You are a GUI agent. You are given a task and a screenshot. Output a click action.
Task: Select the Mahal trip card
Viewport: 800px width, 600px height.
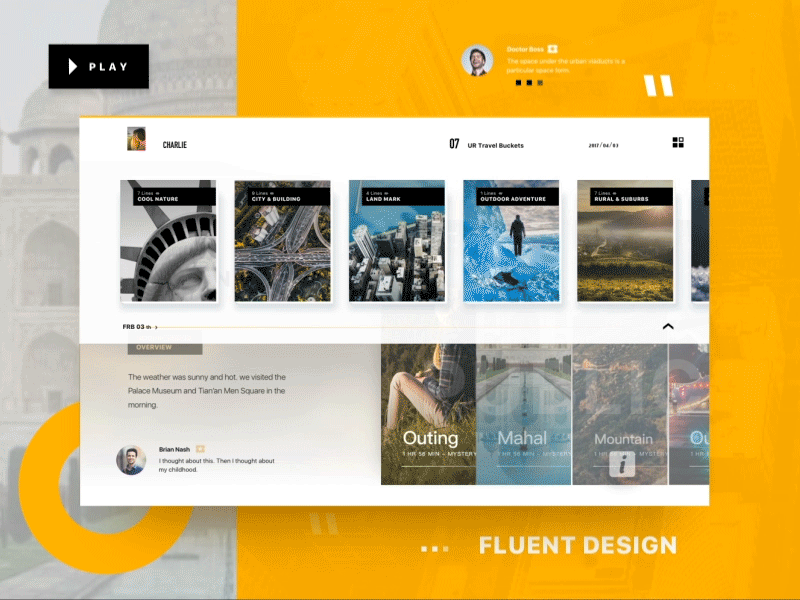click(x=523, y=414)
